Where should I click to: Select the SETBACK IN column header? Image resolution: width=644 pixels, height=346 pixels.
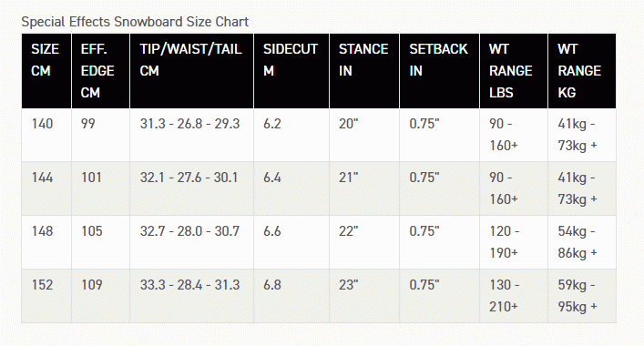tap(439, 71)
